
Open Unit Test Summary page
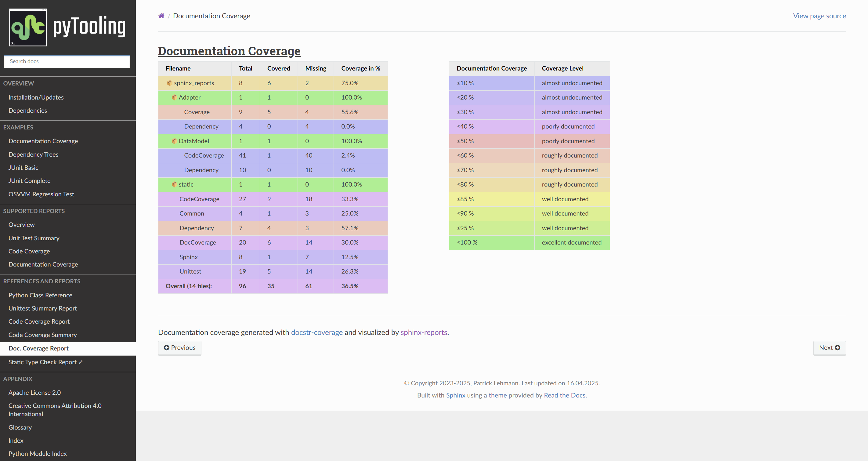pyautogui.click(x=34, y=238)
